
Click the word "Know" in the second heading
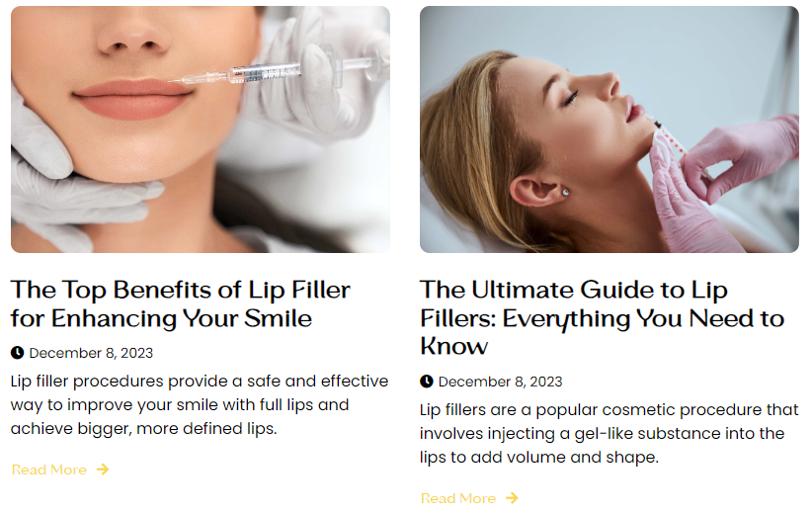pos(454,346)
